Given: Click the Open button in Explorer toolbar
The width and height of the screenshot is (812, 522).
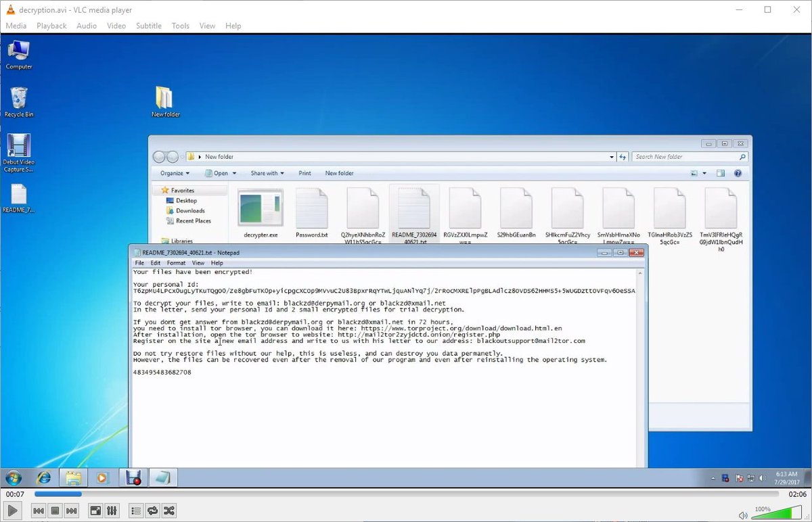Looking at the screenshot, I should click(217, 173).
